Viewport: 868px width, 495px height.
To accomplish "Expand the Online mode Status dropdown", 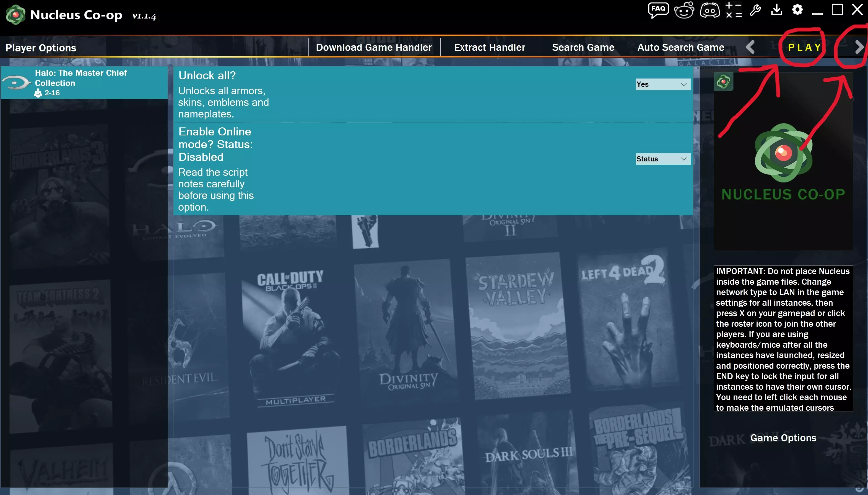I will (662, 159).
